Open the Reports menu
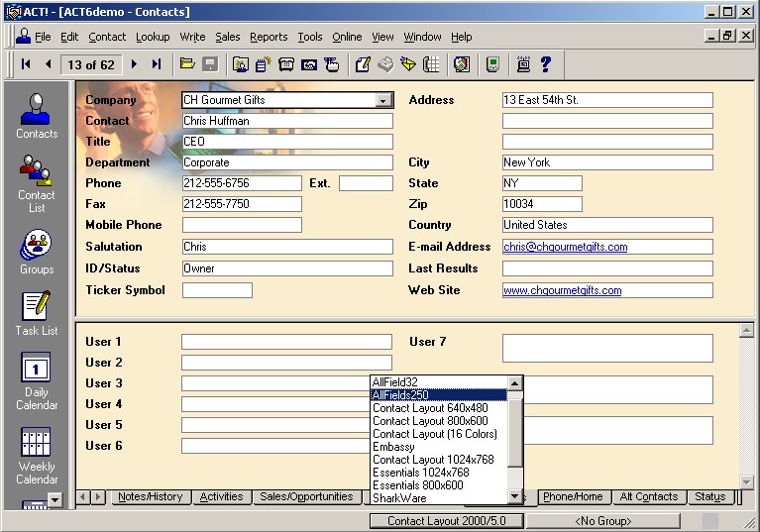The image size is (760, 532). point(269,37)
